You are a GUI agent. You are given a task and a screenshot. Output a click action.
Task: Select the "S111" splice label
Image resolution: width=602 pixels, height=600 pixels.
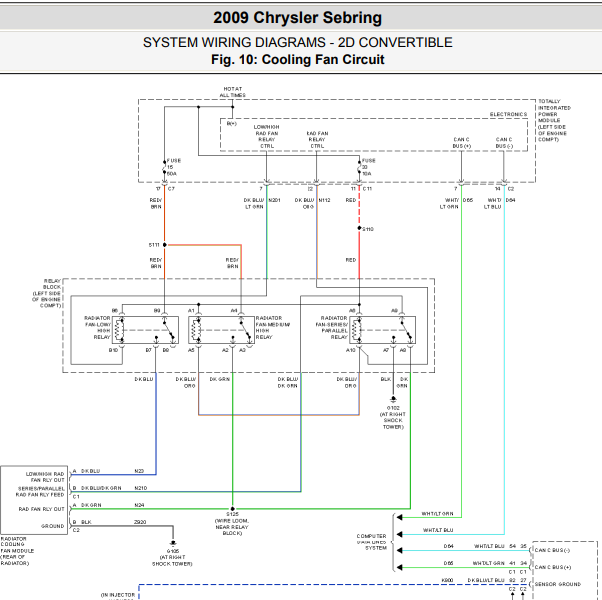pos(154,245)
